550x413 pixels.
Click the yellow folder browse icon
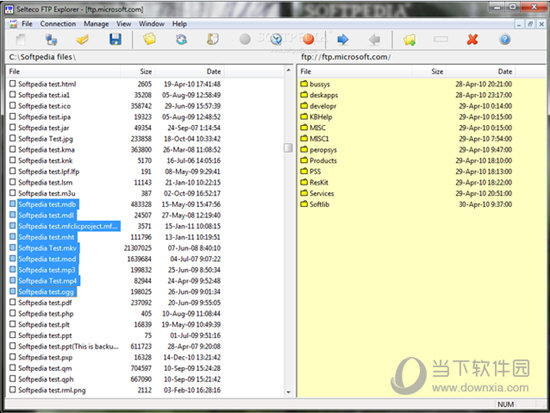coord(149,39)
